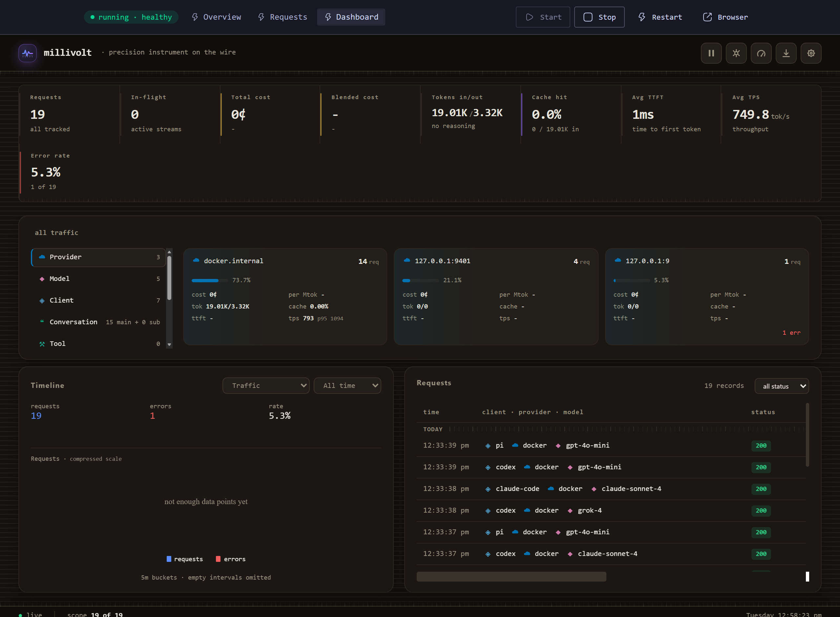Open the 12:33:38 pm claude-code request row
Screen dimensions: 840x617
(x=611, y=489)
